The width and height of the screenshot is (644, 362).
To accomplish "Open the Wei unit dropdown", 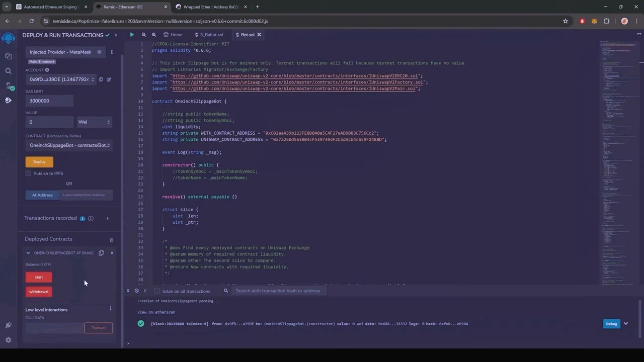I will [94, 122].
